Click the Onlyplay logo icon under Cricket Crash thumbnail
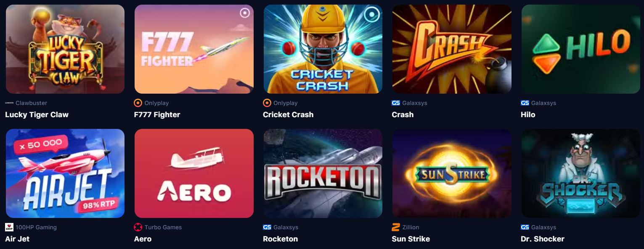 267,103
